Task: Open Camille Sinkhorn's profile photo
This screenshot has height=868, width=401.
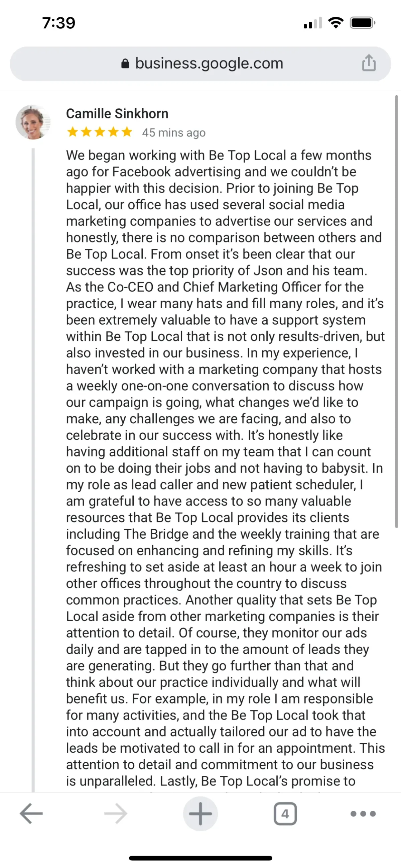Action: pos(33,122)
